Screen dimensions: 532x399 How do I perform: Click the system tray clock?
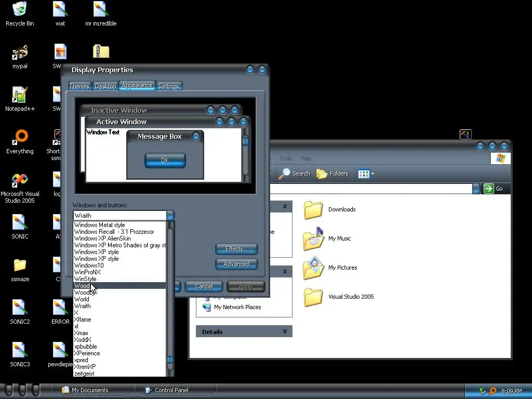(511, 391)
